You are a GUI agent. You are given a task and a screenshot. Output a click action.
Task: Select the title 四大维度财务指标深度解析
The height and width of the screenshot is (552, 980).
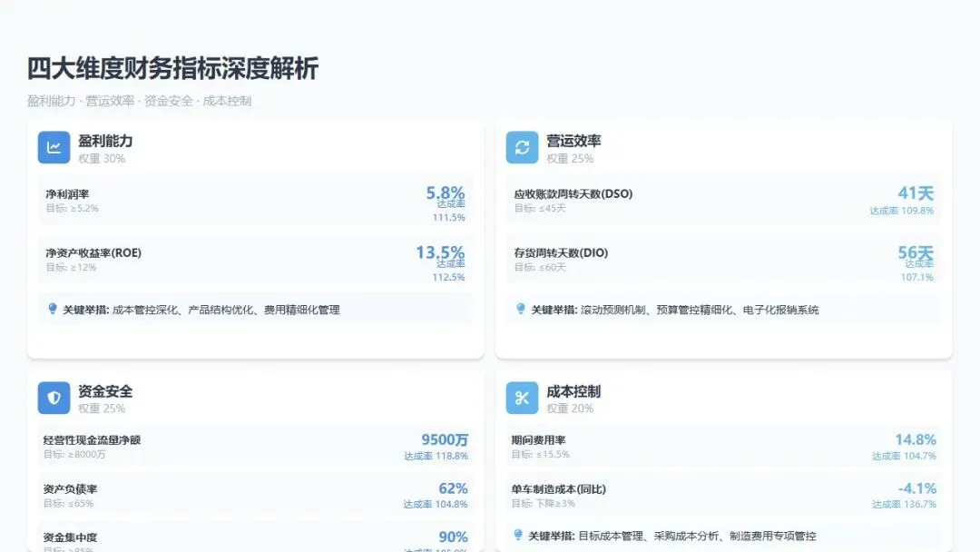(172, 68)
